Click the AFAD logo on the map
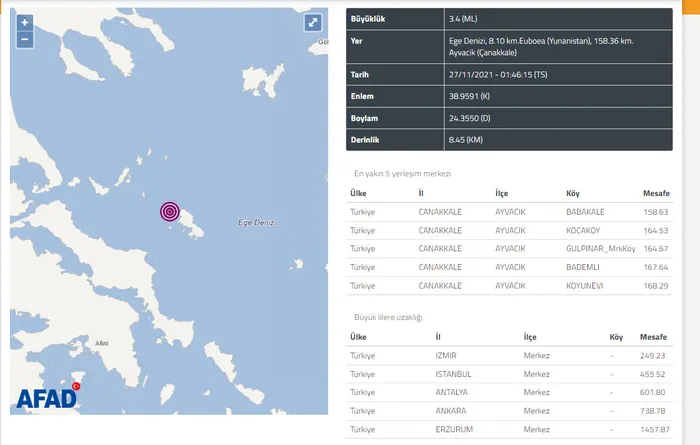Image resolution: width=700 pixels, height=445 pixels. pos(46,397)
